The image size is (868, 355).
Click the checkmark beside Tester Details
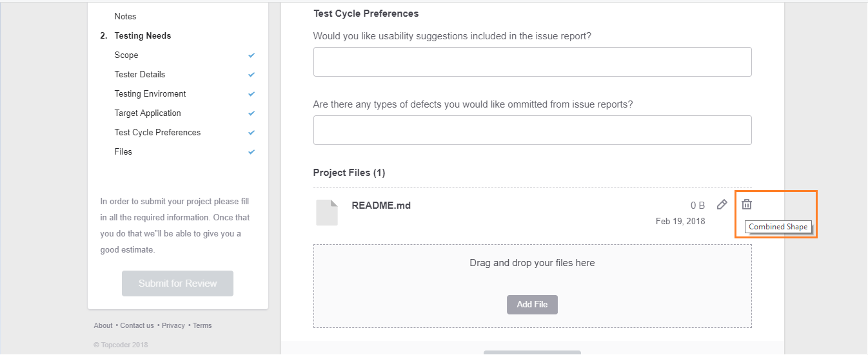pos(252,75)
